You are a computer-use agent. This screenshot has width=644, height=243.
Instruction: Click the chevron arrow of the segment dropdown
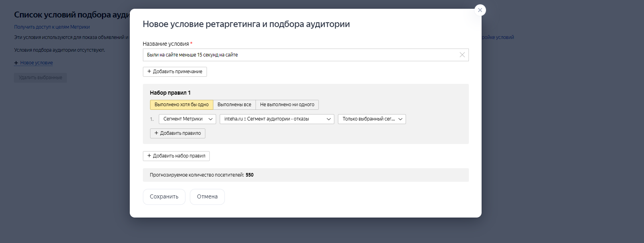pos(329,119)
